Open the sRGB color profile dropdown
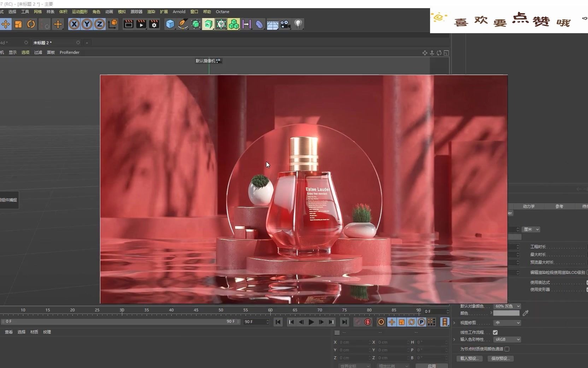Screen dimensions: 588x368 point(507,339)
